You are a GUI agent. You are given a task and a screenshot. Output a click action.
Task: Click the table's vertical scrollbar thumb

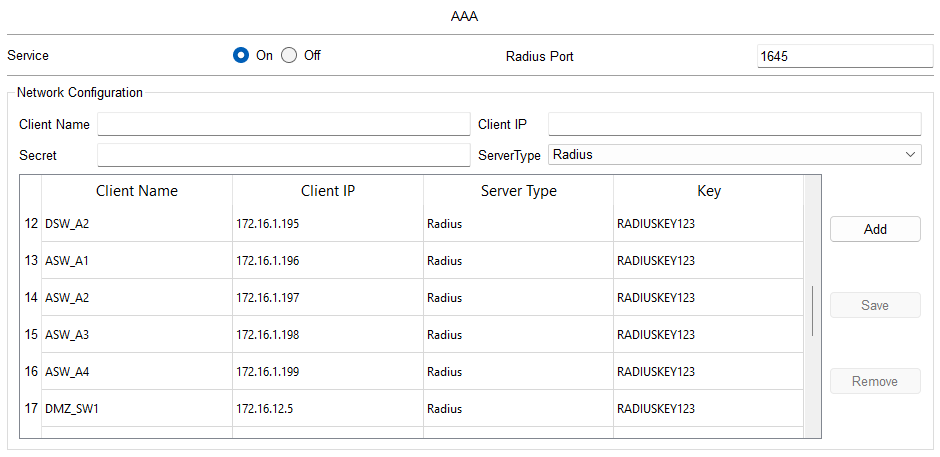(x=812, y=311)
